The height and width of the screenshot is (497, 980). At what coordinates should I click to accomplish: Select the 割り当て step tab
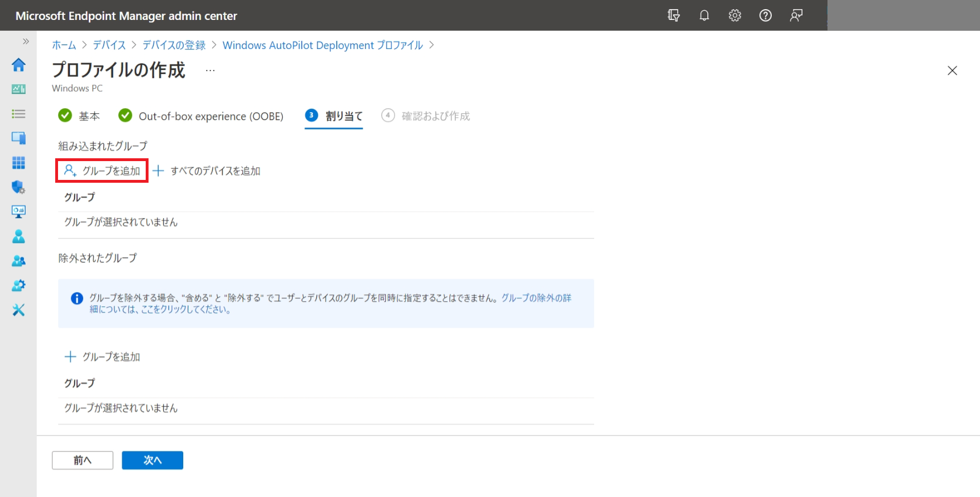[x=333, y=116]
